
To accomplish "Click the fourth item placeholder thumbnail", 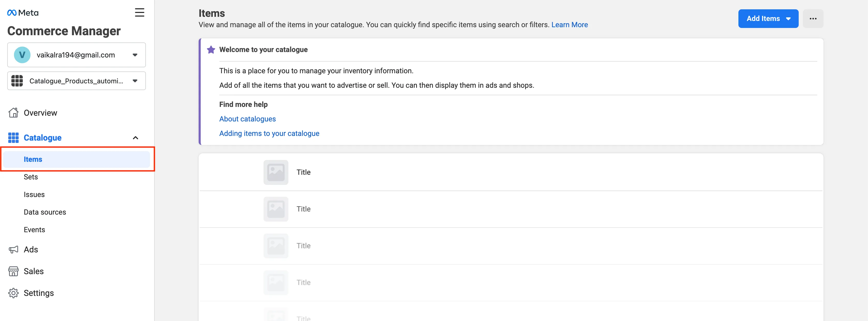I will point(276,283).
